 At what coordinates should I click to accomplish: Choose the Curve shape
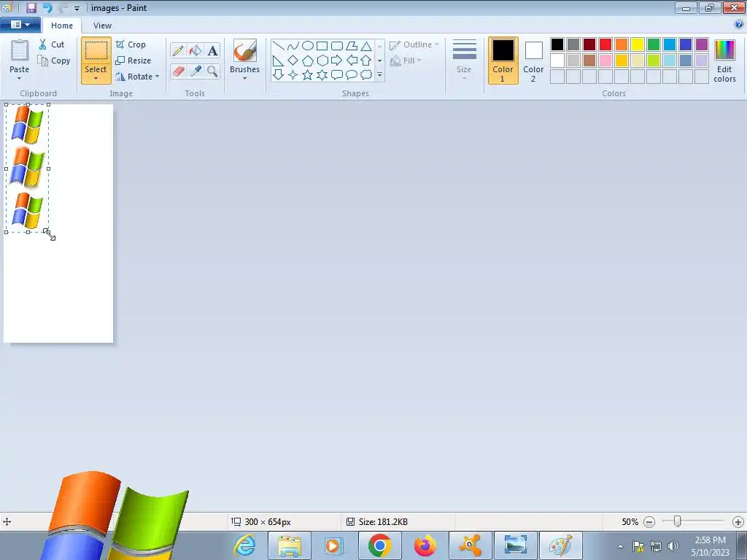click(x=293, y=46)
